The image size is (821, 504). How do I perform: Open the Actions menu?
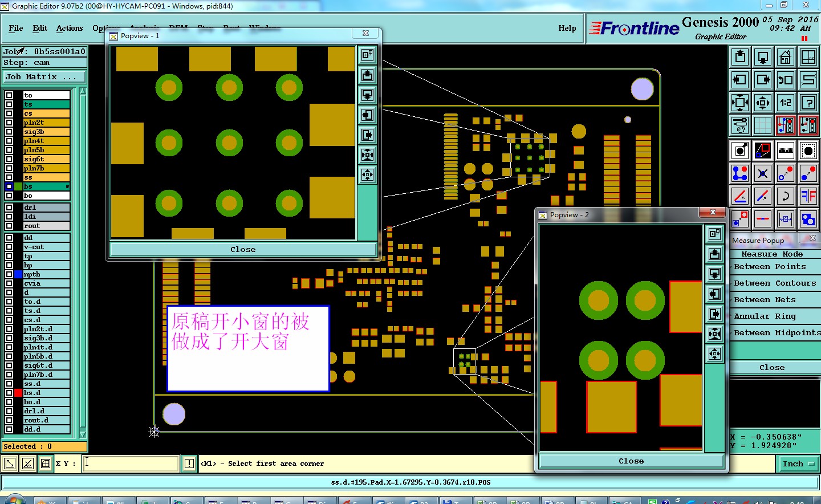[x=70, y=28]
